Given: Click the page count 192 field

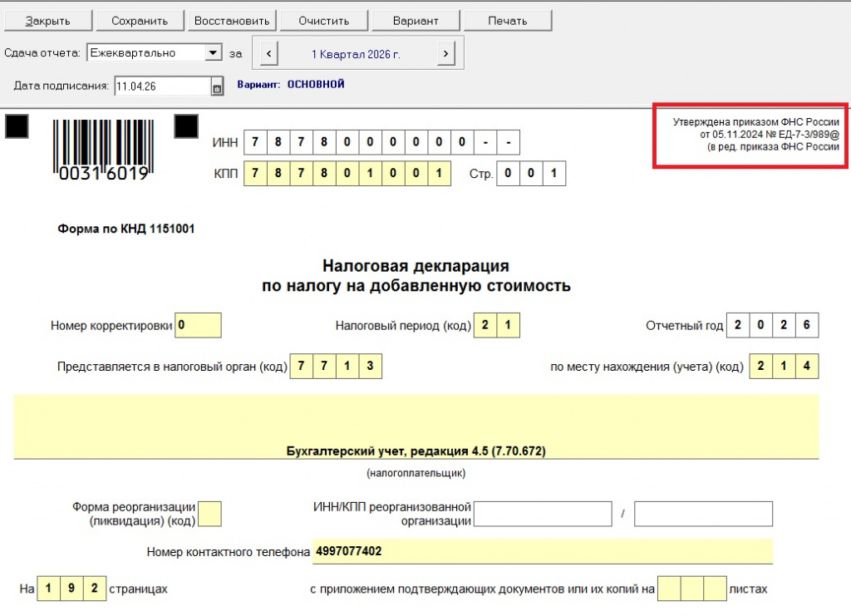Looking at the screenshot, I should pyautogui.click(x=71, y=589).
